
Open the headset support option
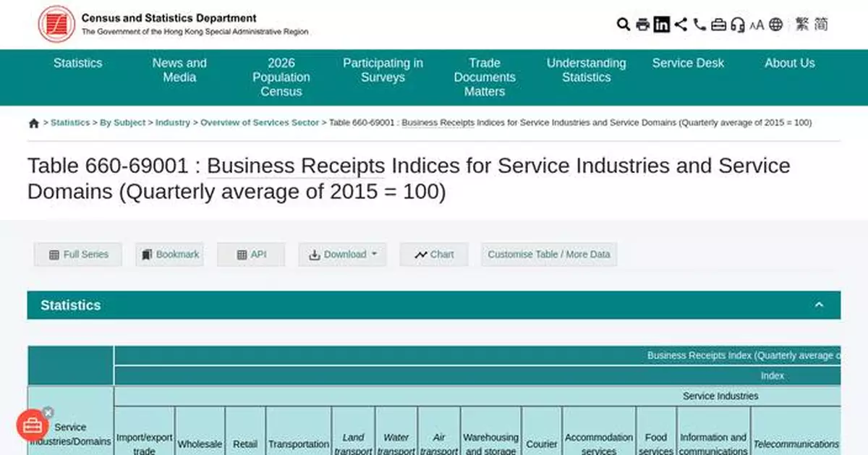pyautogui.click(x=738, y=24)
